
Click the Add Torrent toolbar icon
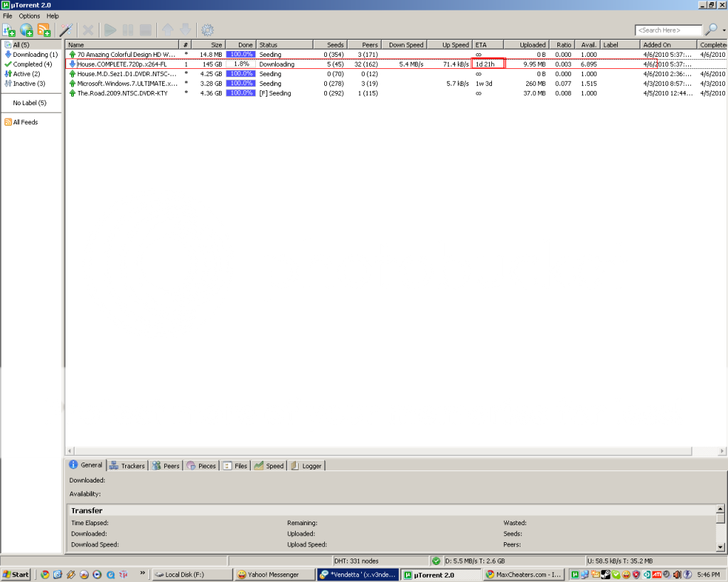pyautogui.click(x=9, y=30)
